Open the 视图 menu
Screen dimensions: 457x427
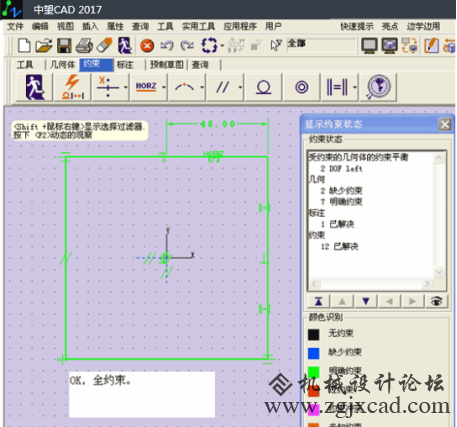(x=65, y=26)
